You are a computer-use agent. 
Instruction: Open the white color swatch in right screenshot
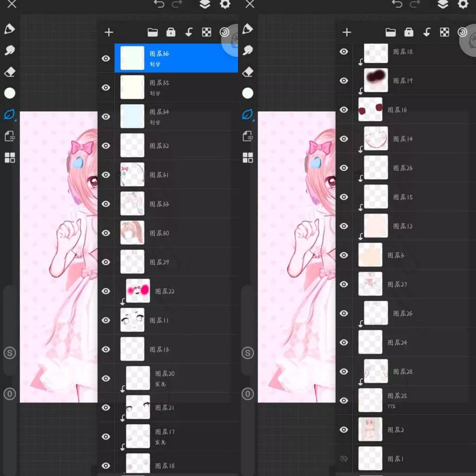point(248,93)
